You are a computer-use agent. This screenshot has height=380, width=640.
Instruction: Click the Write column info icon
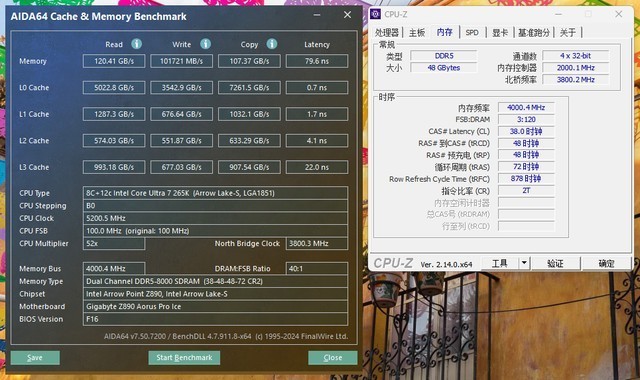[205, 44]
